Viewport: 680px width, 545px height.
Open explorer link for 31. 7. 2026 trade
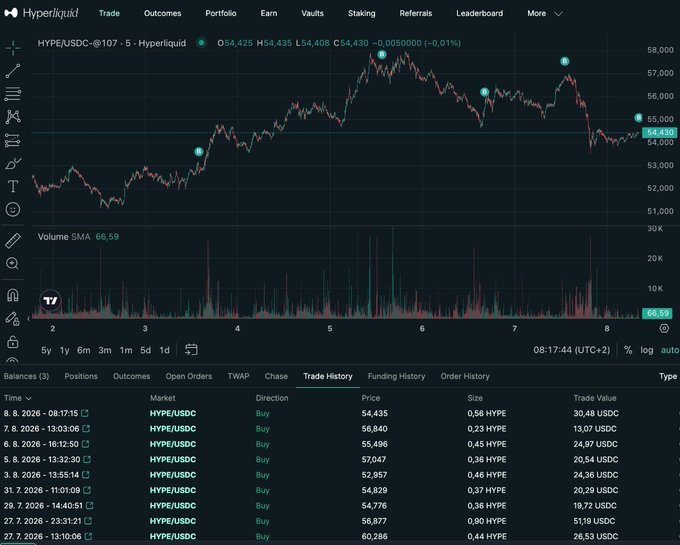87,490
